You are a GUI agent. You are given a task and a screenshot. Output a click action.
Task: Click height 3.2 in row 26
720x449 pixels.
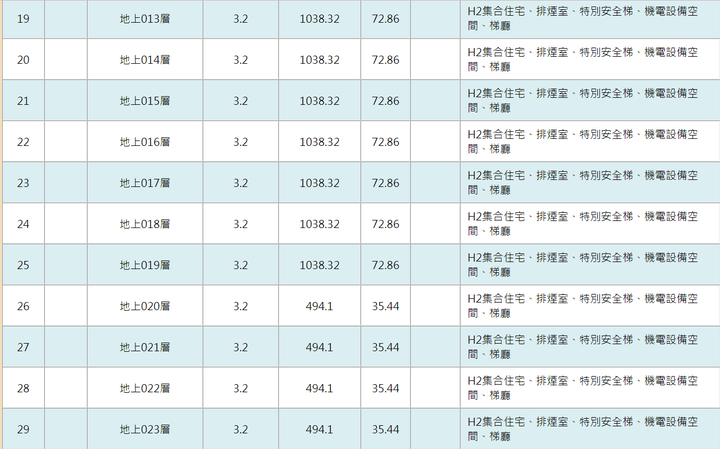(241, 306)
